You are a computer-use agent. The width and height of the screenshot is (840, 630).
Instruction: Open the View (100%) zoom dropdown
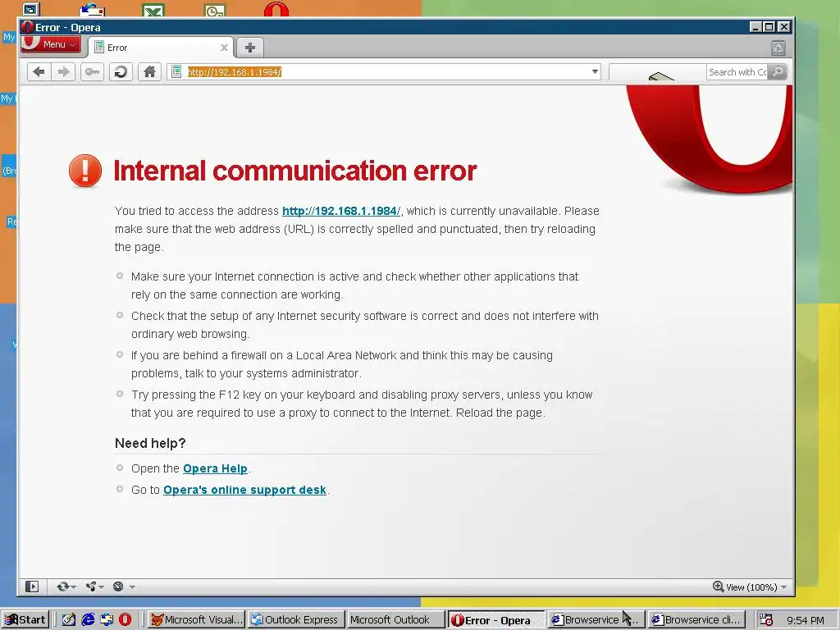pos(756,587)
